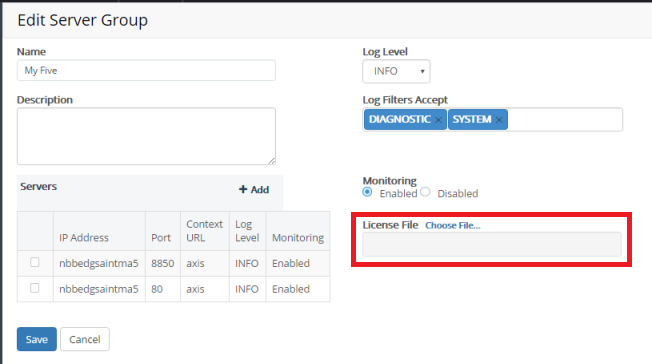Image resolution: width=652 pixels, height=364 pixels.
Task: Open the Log Level INFO dropdown
Action: click(x=396, y=71)
